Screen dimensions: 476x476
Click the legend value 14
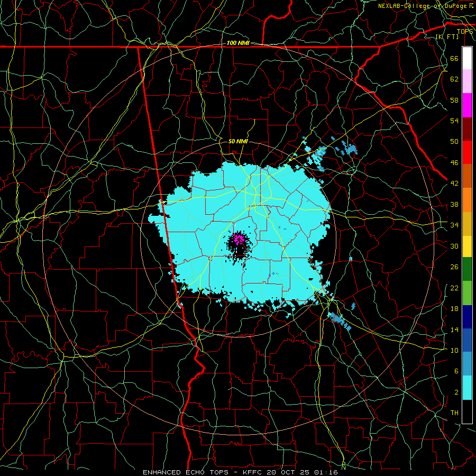[x=454, y=329]
